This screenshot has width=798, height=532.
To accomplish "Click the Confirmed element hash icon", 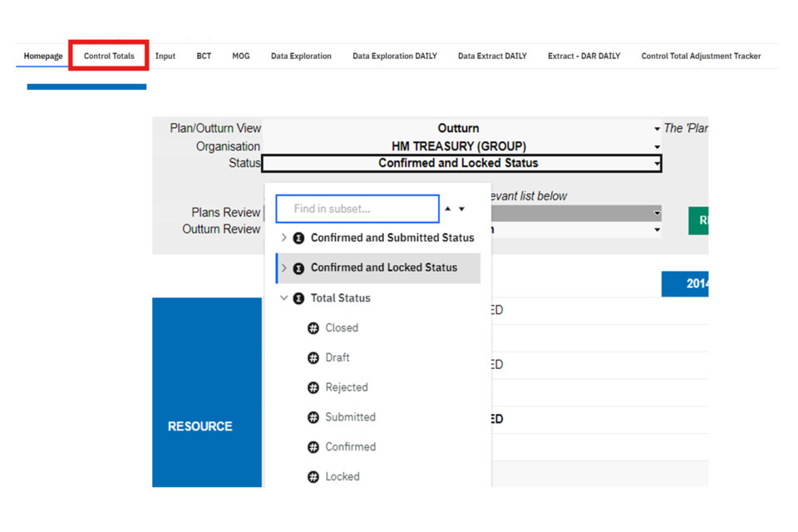I will coord(313,447).
